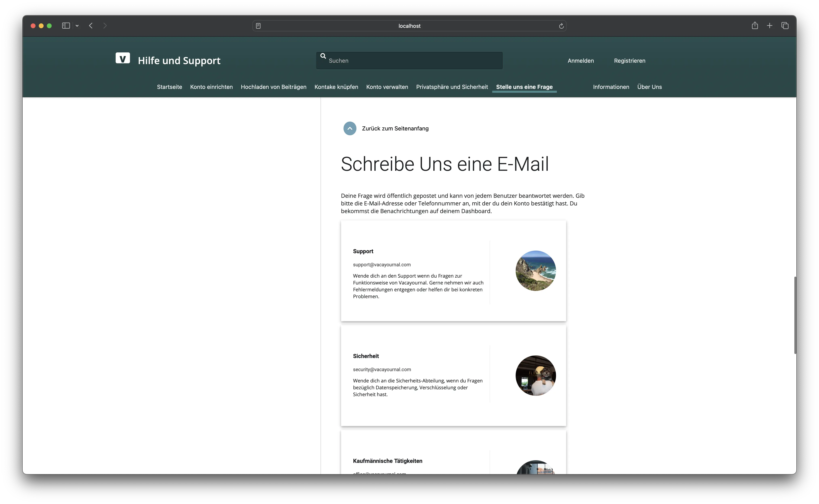Toggle the Safari sidebar icon
This screenshot has width=819, height=504.
66,26
